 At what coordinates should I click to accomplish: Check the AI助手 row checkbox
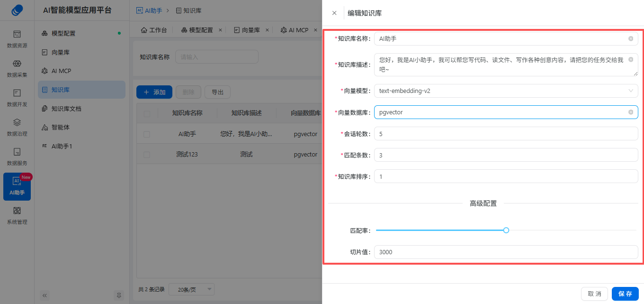pyautogui.click(x=147, y=134)
